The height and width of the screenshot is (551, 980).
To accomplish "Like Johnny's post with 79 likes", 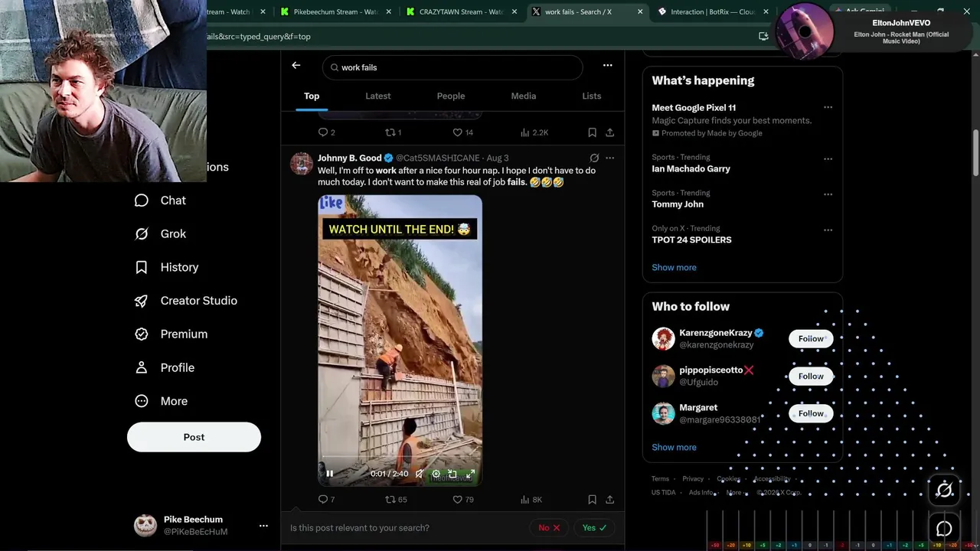I will (x=463, y=500).
